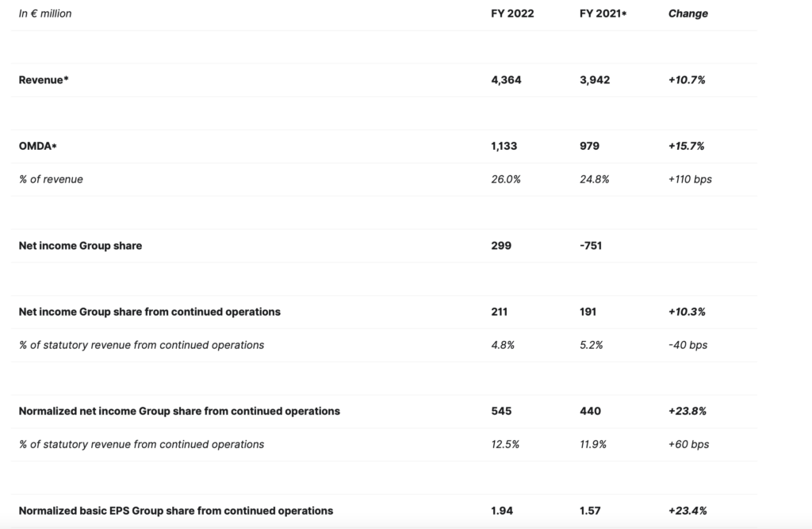Click the OMDA row label

[37, 146]
